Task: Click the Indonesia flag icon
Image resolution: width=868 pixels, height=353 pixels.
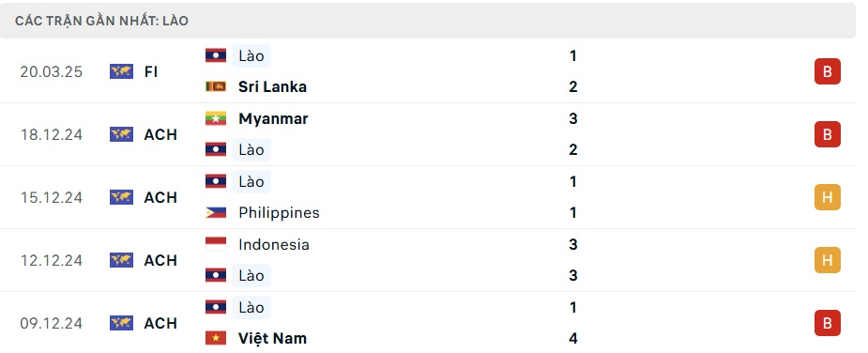Action: coord(215,244)
